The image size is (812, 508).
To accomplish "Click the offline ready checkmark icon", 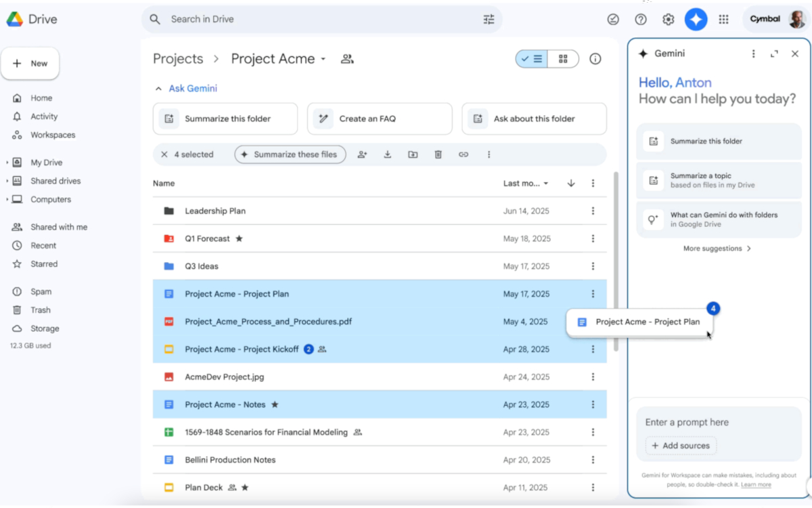I will tap(613, 20).
